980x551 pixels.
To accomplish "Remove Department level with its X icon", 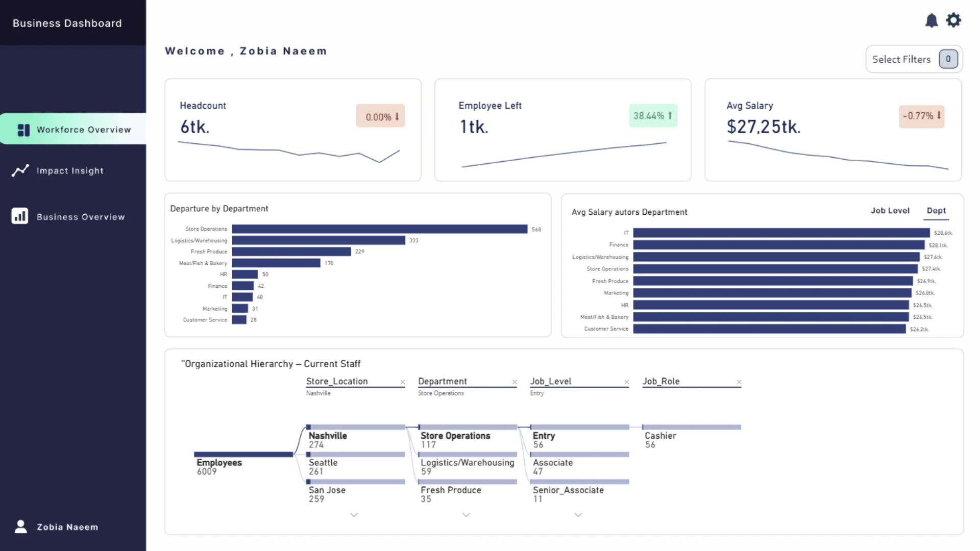I will pos(514,382).
